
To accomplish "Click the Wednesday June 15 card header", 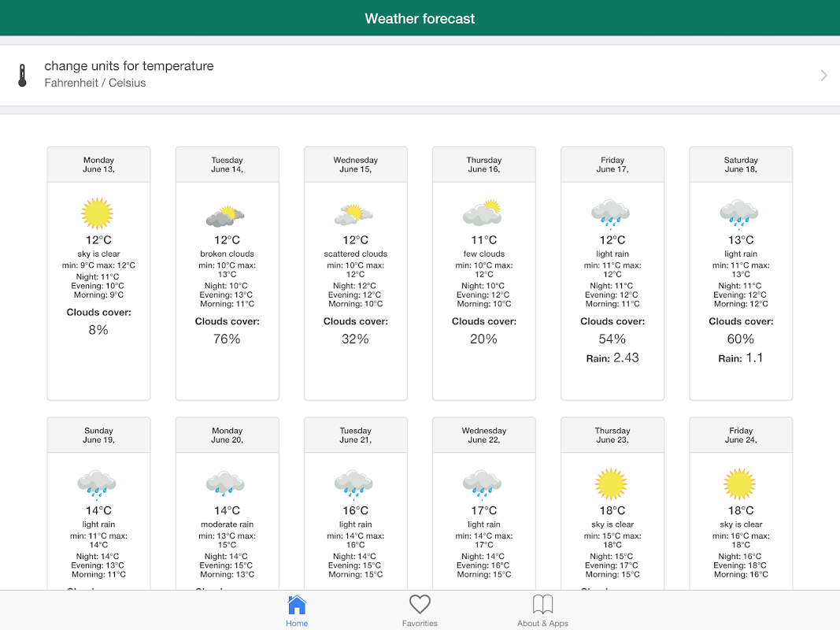I will pyautogui.click(x=356, y=165).
